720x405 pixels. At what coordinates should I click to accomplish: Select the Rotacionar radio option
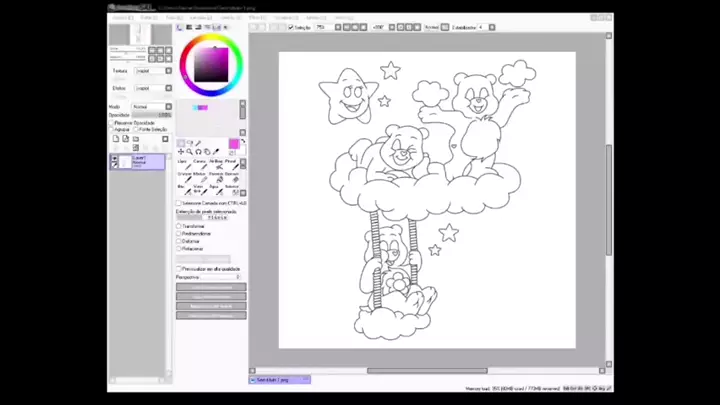(x=179, y=248)
